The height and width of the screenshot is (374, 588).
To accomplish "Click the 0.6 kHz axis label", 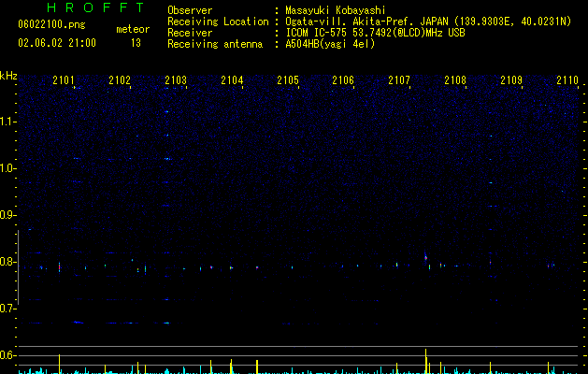I will (x=8, y=355).
